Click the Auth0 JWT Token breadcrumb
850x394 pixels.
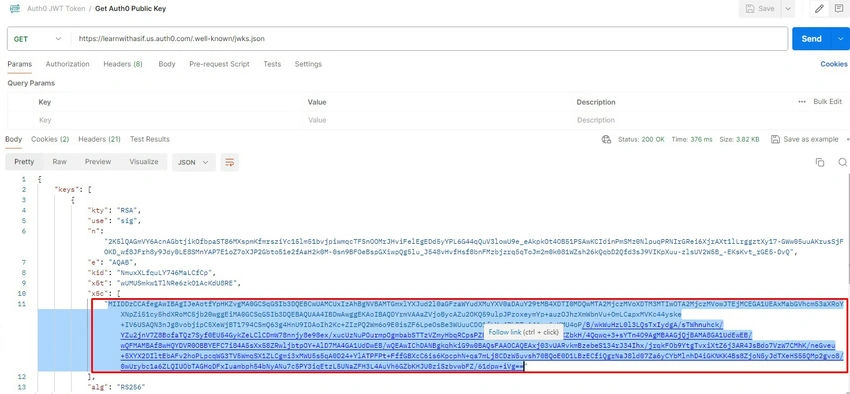[x=56, y=9]
